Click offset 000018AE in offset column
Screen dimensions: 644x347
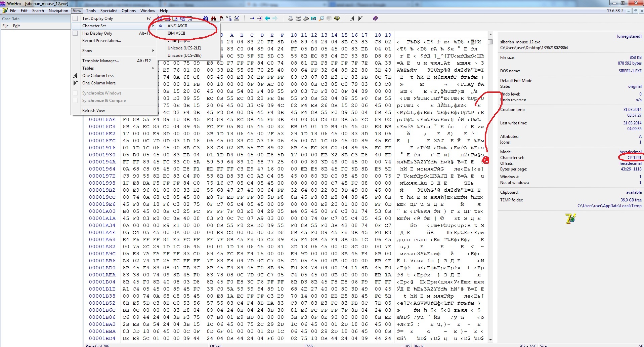point(102,119)
